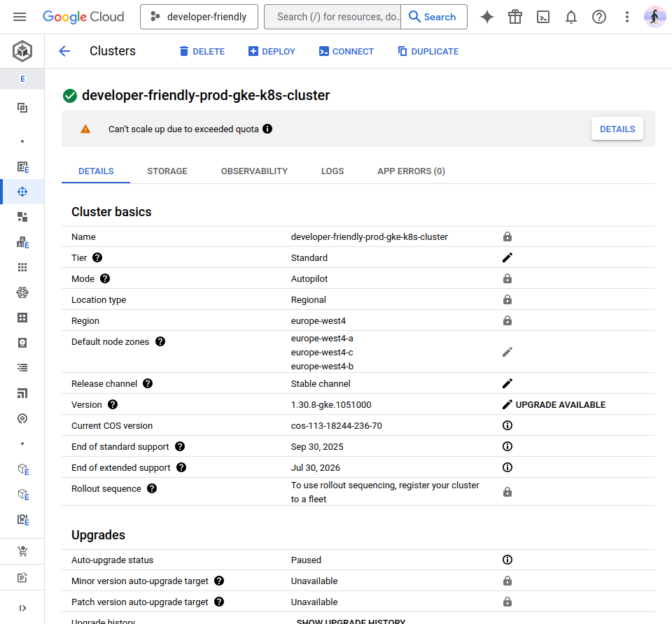Click help icon next to Mode
The image size is (672, 624).
coord(105,278)
